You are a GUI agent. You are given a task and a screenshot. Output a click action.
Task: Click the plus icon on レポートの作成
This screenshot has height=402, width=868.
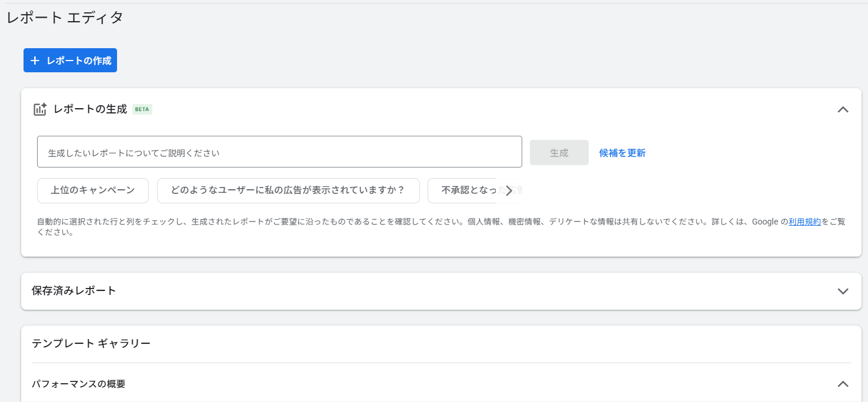tap(35, 61)
